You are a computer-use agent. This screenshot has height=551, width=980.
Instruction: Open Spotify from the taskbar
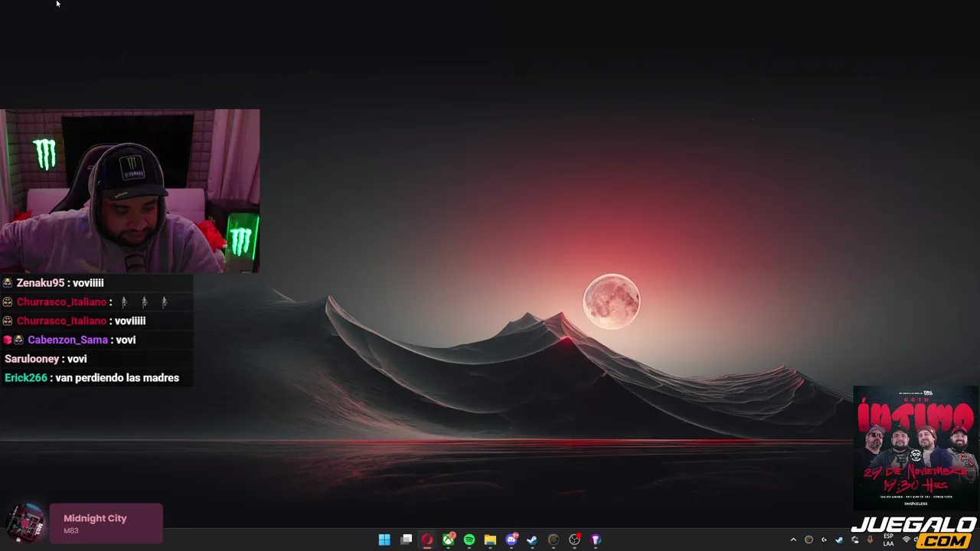coord(469,540)
